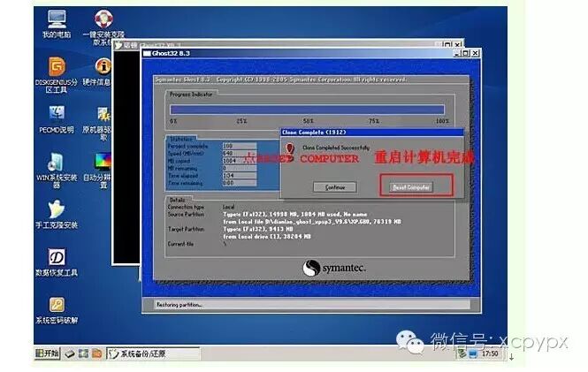Image resolution: width=588 pixels, height=372 pixels.
Task: Open the DISKGENIUS分区工具 desktop icon
Action: point(57,75)
